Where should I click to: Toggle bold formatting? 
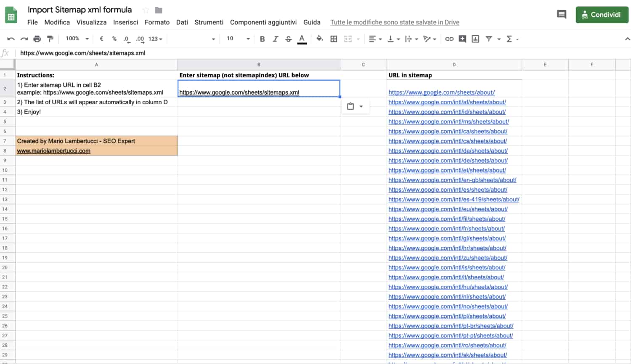click(x=262, y=39)
